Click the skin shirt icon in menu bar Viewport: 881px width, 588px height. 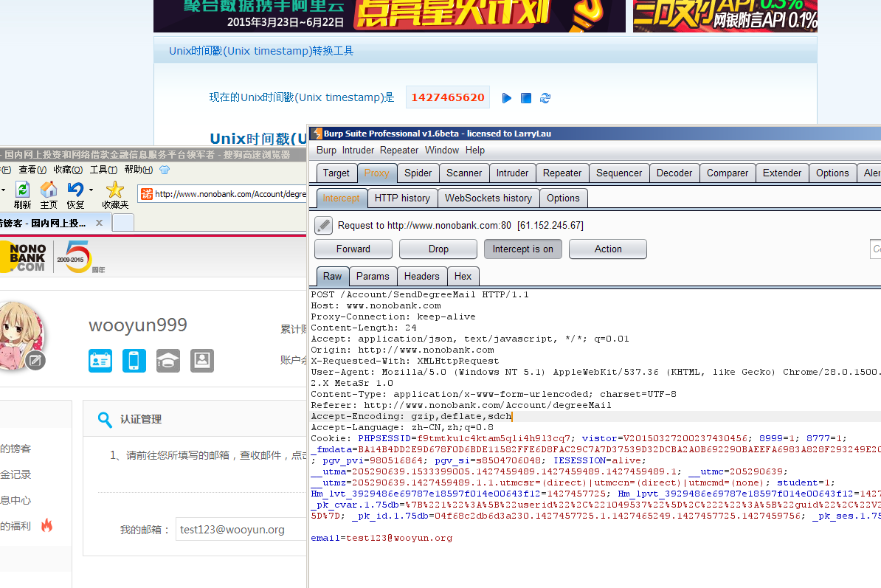tap(165, 170)
